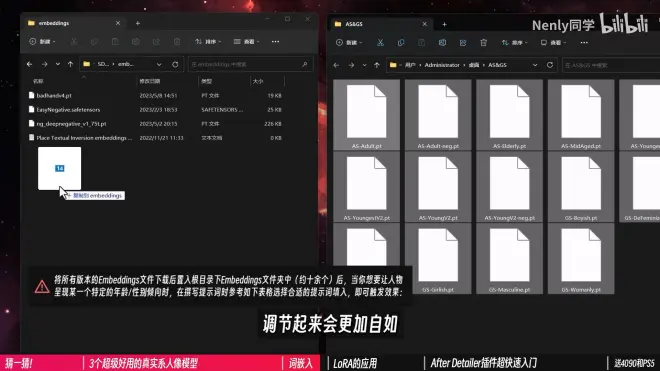Click the AS&GS window search field

(611, 65)
